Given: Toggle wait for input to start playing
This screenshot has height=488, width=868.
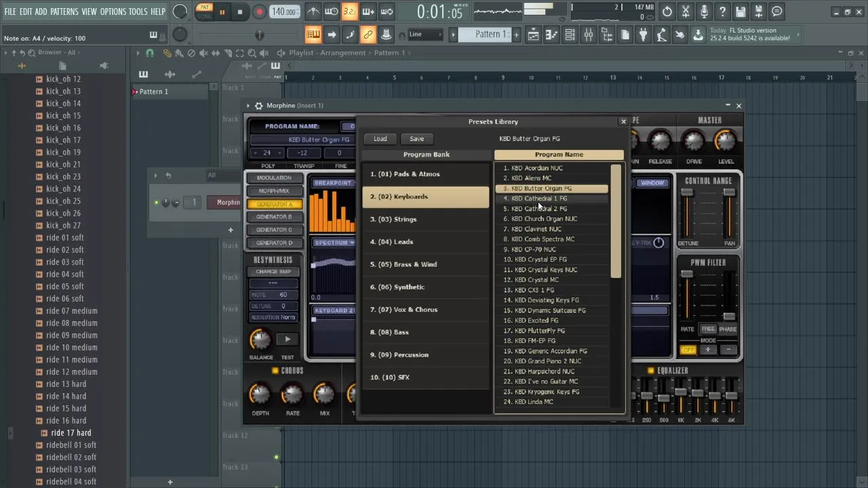Looking at the screenshot, I should pos(332,12).
